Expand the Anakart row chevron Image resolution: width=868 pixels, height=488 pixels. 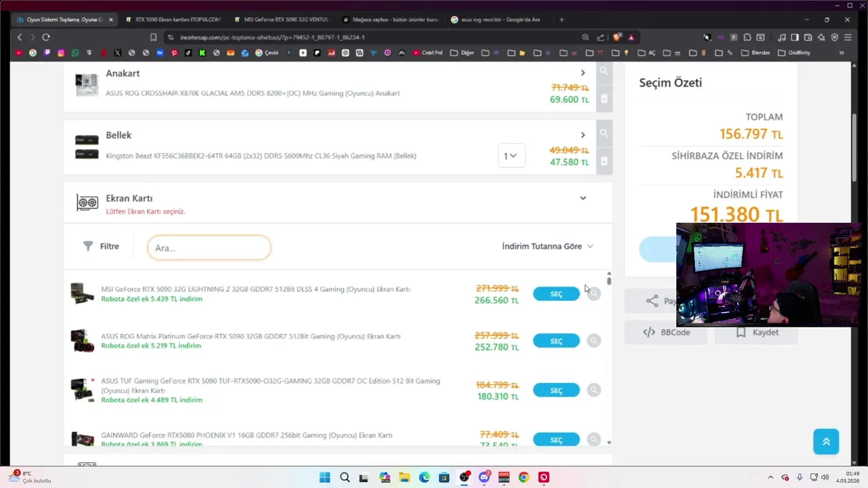tap(583, 73)
